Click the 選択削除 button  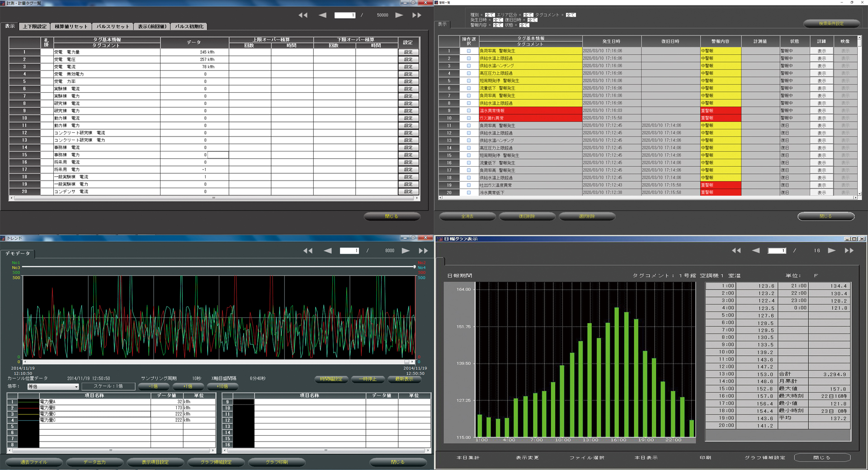coord(587,216)
